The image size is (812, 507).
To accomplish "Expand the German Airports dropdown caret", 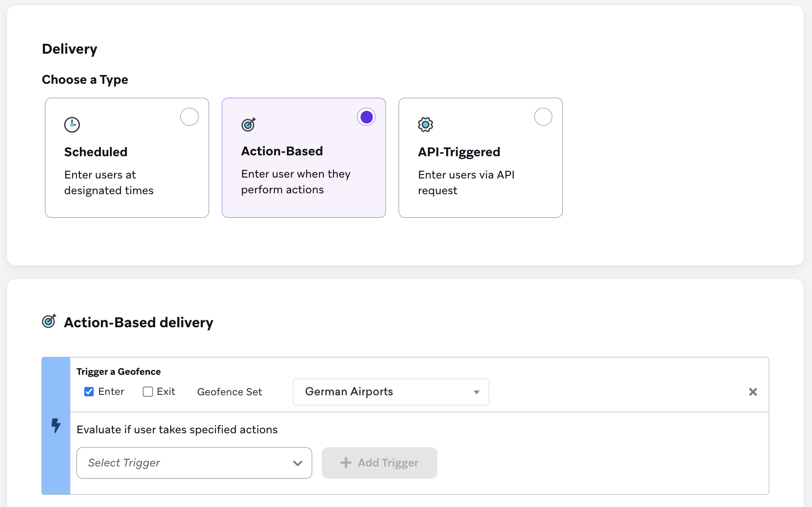I will click(x=477, y=392).
